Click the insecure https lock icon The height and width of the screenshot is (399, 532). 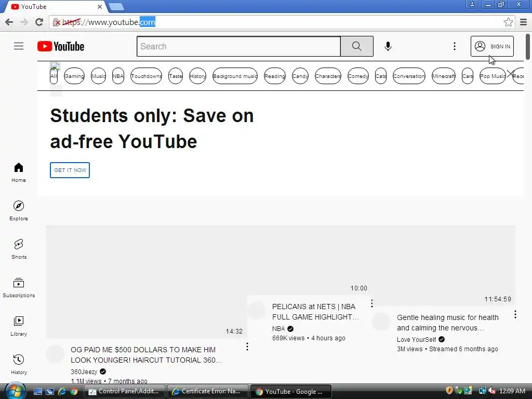pyautogui.click(x=57, y=22)
